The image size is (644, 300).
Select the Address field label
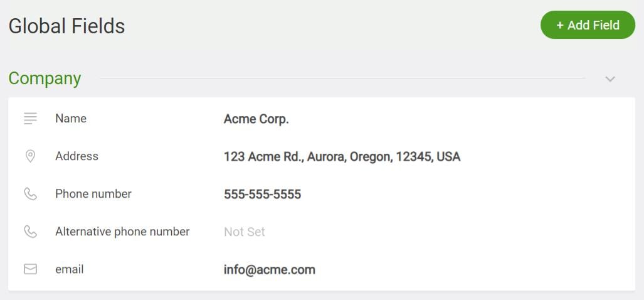pyautogui.click(x=77, y=156)
